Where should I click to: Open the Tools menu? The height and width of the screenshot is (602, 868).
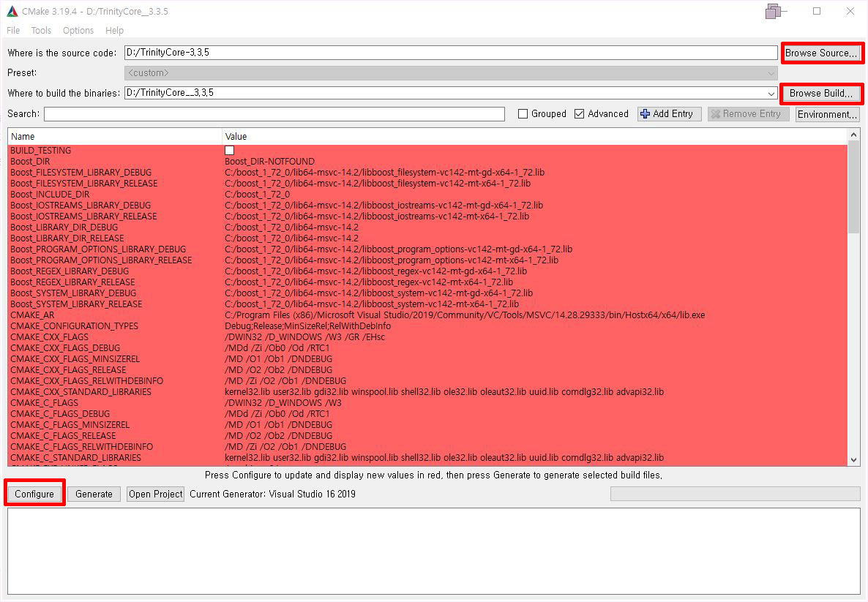click(41, 31)
